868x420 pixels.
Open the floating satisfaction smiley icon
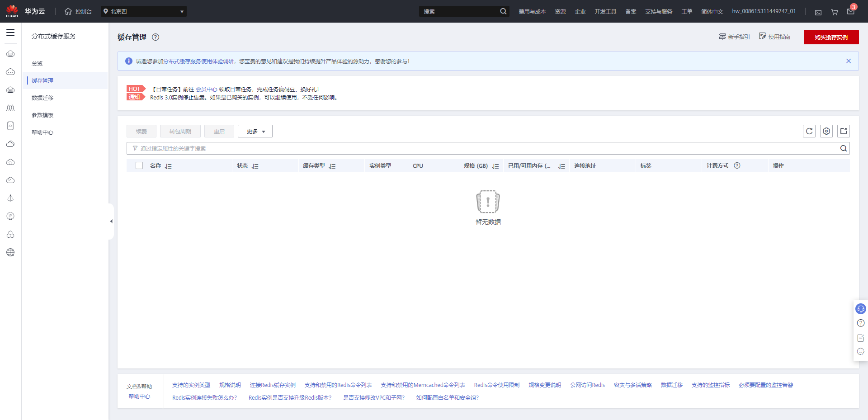861,351
